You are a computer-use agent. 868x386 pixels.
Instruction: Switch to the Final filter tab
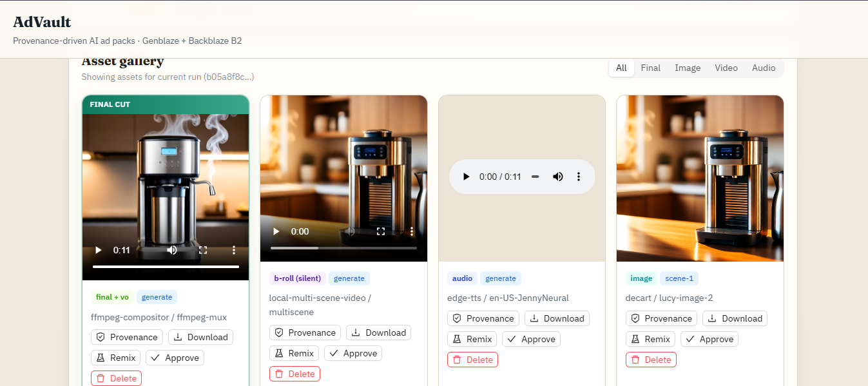(650, 68)
